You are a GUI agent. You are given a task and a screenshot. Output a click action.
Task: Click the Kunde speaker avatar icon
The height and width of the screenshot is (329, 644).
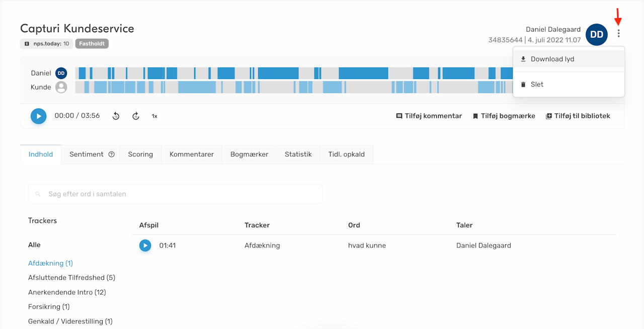(61, 87)
